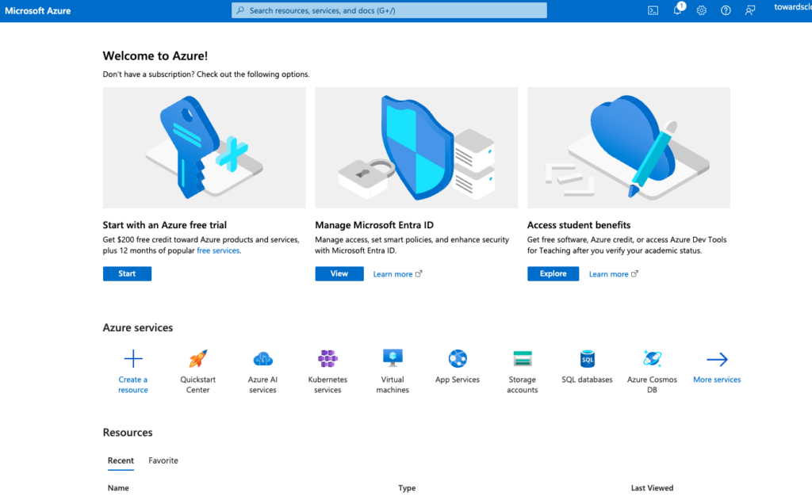The height and width of the screenshot is (504, 812).
Task: Click the Microsoft Azure home title
Action: [x=38, y=10]
